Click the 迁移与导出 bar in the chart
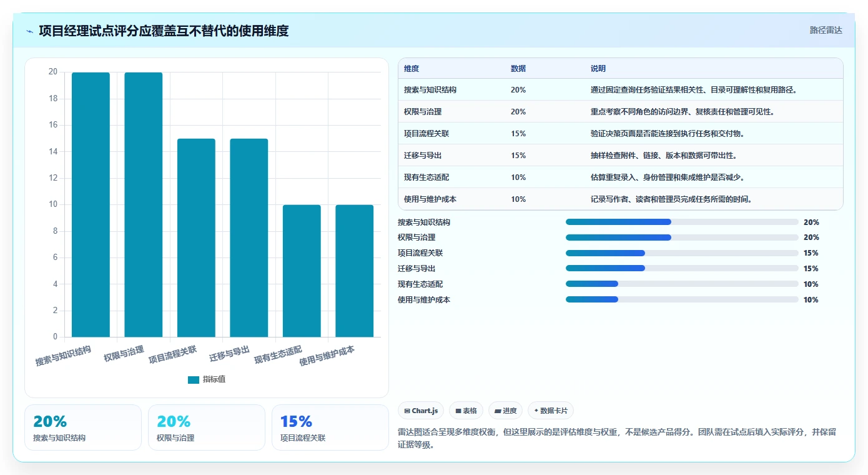 (249, 238)
